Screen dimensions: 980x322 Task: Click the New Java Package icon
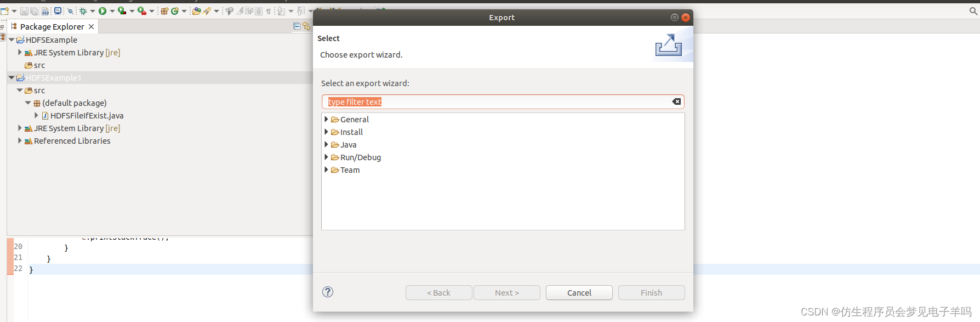pyautogui.click(x=164, y=11)
